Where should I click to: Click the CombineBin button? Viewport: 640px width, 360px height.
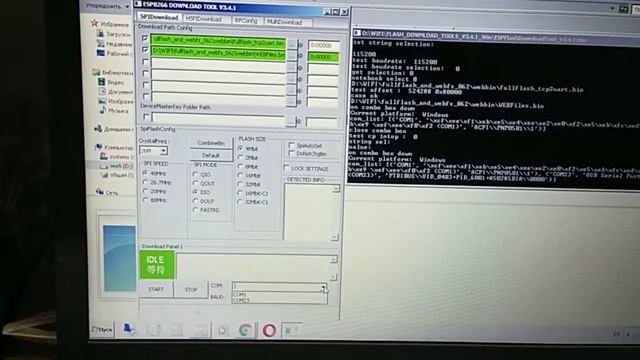211,143
